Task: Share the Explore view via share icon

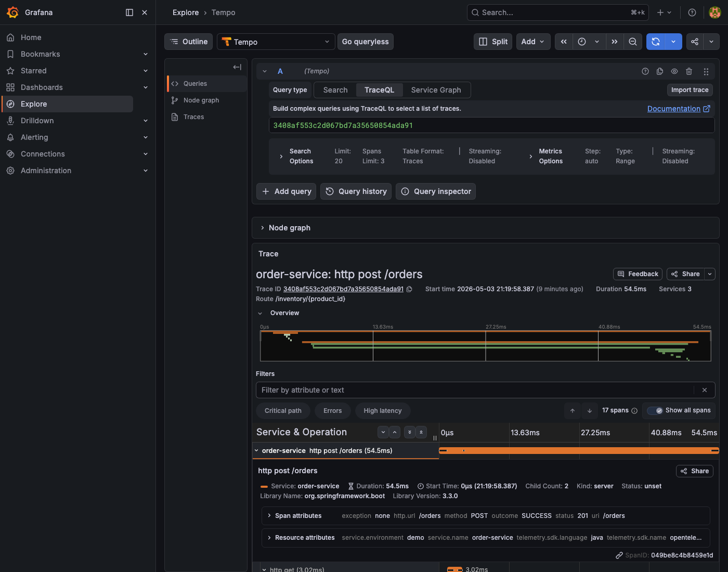Action: coord(695,42)
